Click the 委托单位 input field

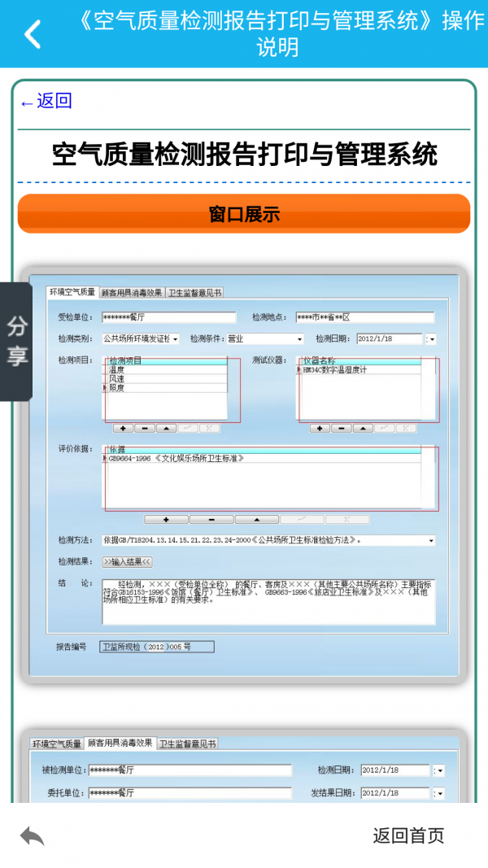[190, 793]
